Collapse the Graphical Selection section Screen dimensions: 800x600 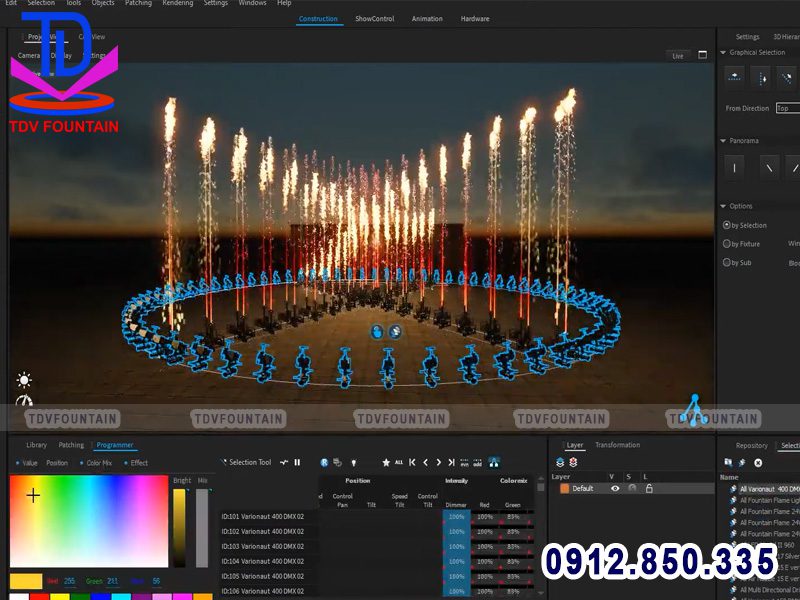point(723,53)
